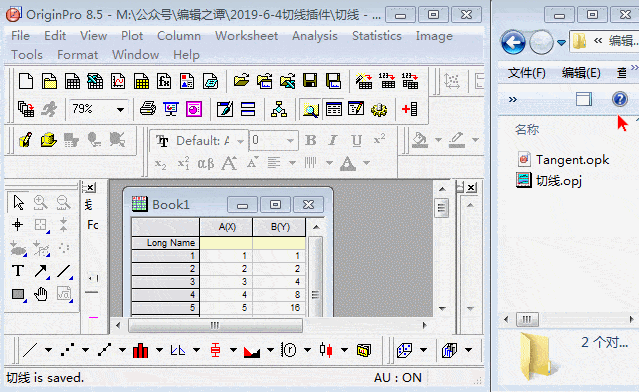Expand the Scatter plot dropdown arrow

(85, 350)
